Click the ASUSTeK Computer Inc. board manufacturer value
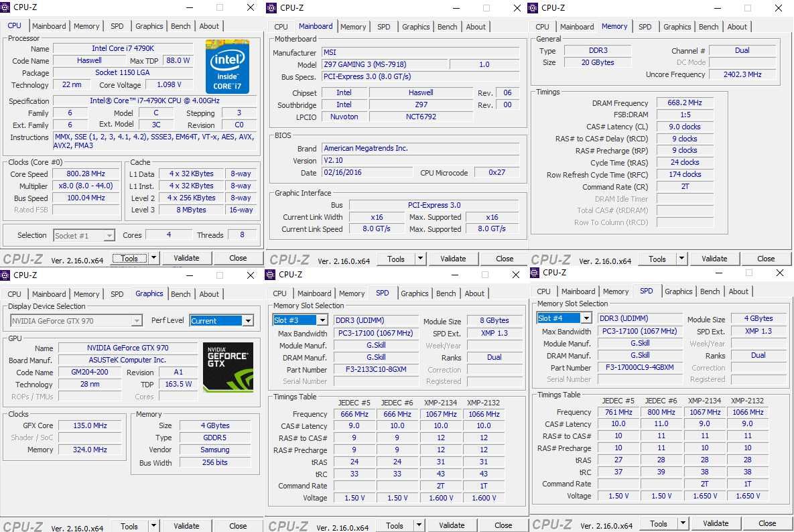Viewport: 794px width, 532px height. tap(127, 360)
